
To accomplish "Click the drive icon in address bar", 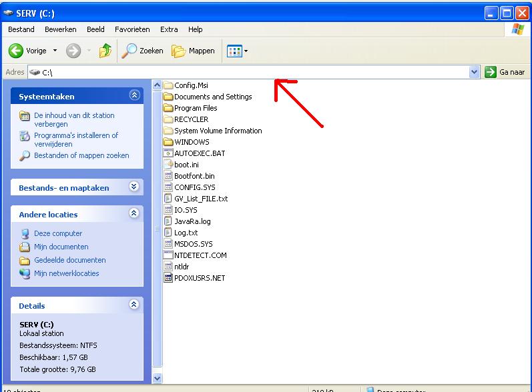I will pos(35,72).
